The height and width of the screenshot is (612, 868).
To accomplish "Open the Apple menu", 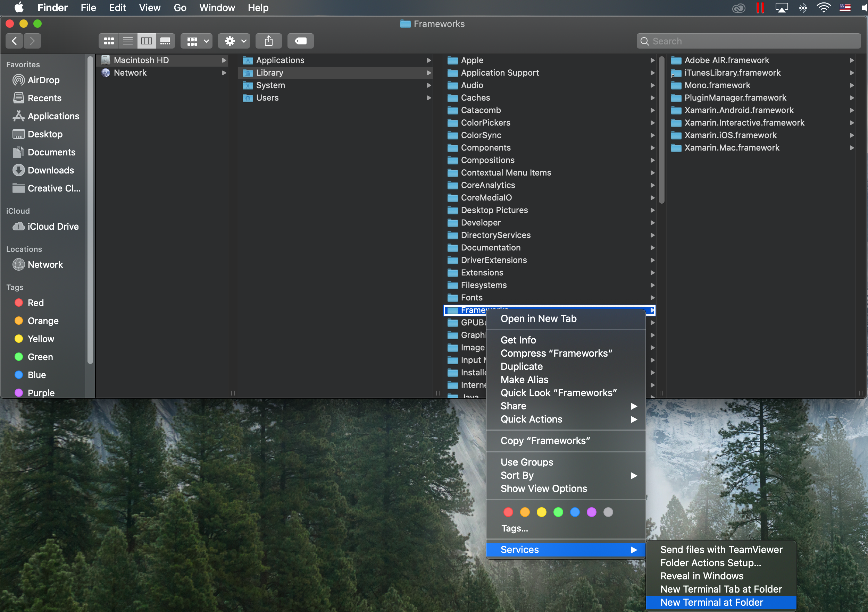I will click(x=19, y=8).
